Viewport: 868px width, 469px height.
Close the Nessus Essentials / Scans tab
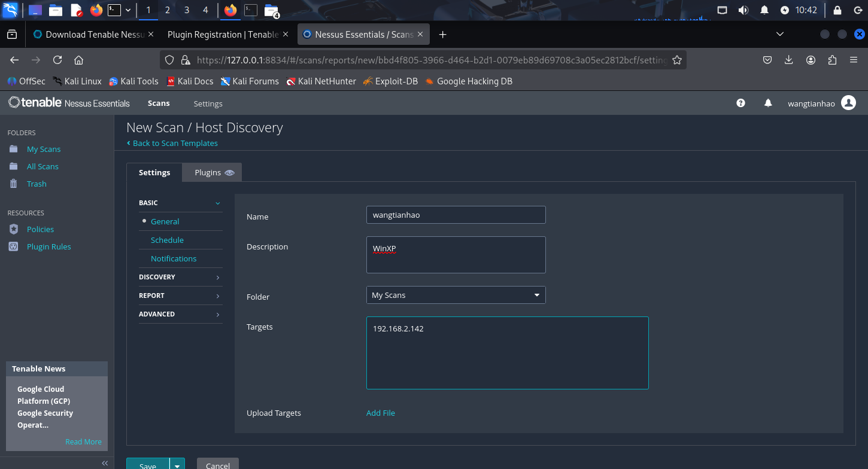click(x=421, y=35)
